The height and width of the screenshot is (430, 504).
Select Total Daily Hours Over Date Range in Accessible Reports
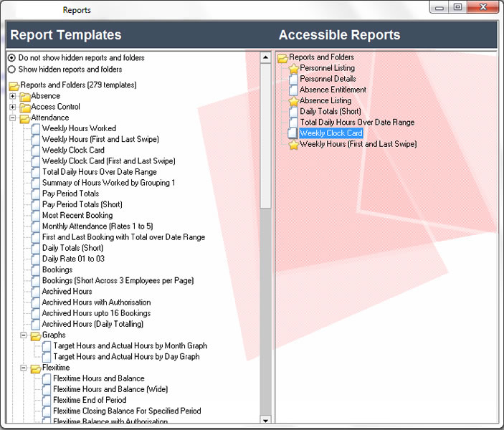pos(356,123)
